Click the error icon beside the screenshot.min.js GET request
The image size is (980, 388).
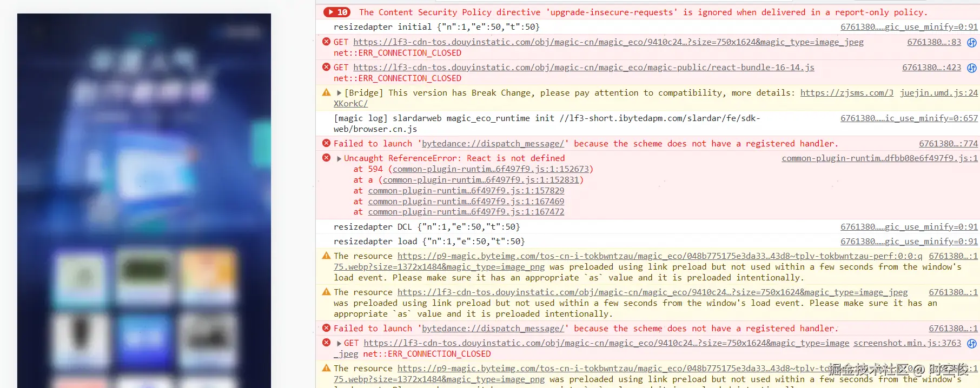tap(326, 343)
